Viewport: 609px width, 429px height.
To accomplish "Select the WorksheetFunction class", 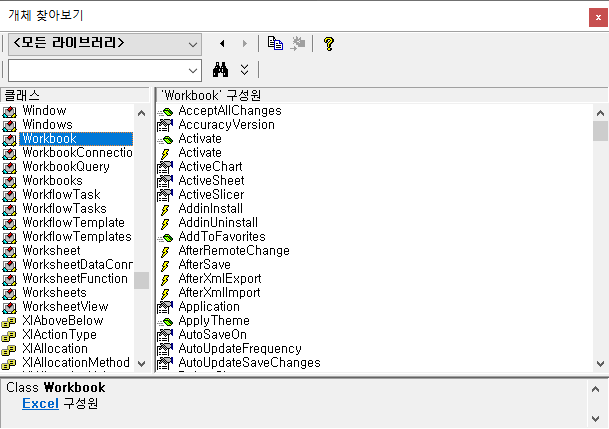I will pyautogui.click(x=75, y=278).
